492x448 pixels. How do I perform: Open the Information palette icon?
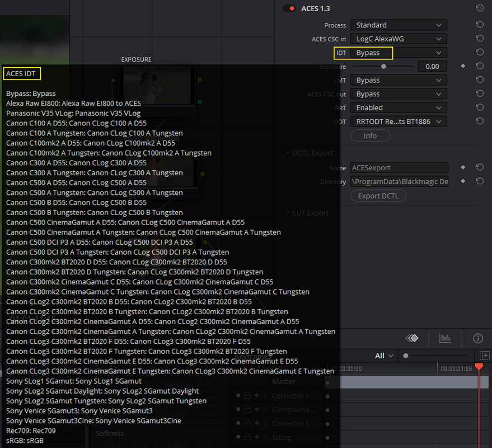coord(478,338)
